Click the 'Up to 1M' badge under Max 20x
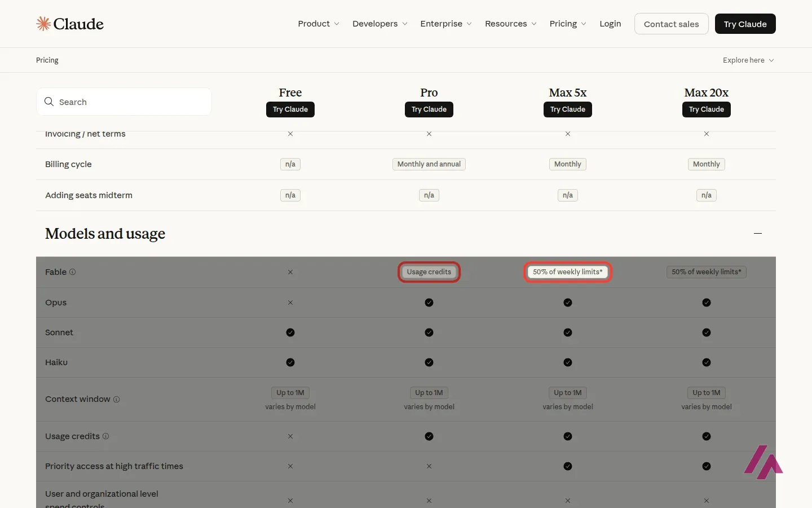The width and height of the screenshot is (812, 508). tap(707, 393)
